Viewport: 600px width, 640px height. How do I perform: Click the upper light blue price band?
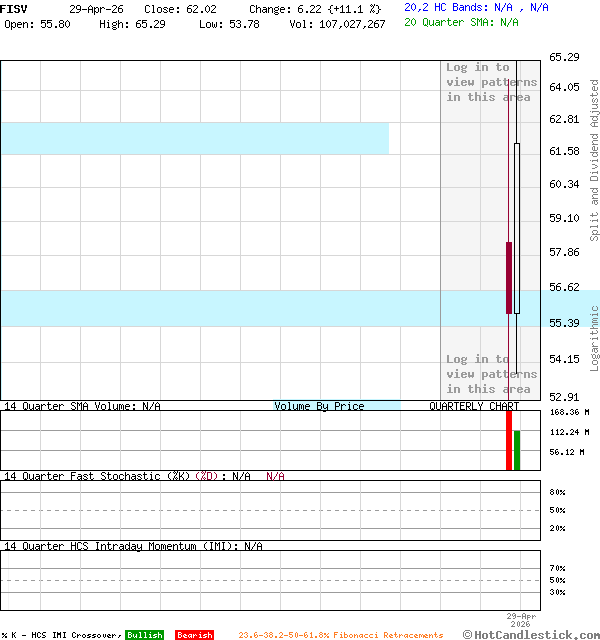(194, 138)
